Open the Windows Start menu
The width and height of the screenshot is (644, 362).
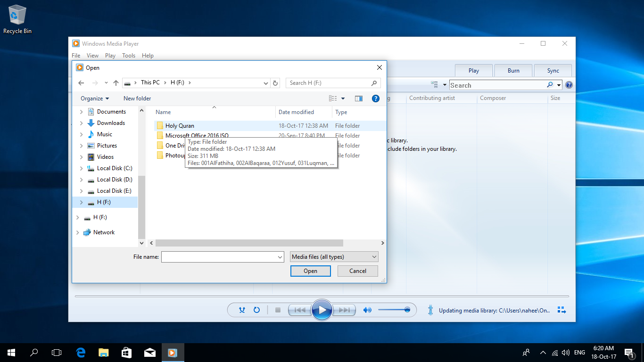tap(11, 353)
